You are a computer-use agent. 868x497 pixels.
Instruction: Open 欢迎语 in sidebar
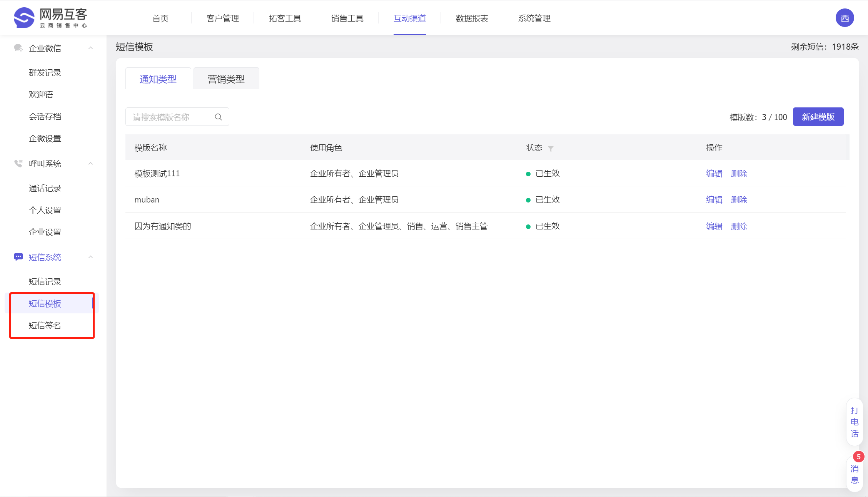pyautogui.click(x=41, y=94)
